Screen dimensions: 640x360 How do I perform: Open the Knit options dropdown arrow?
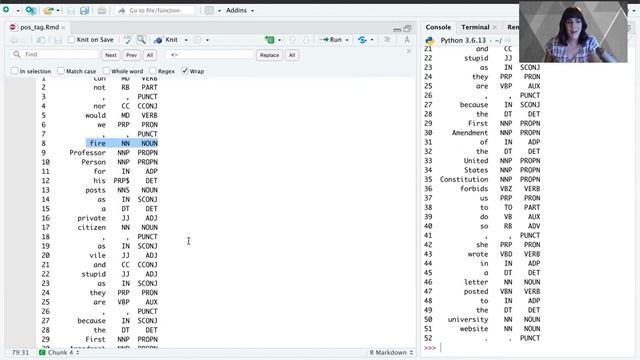click(186, 40)
